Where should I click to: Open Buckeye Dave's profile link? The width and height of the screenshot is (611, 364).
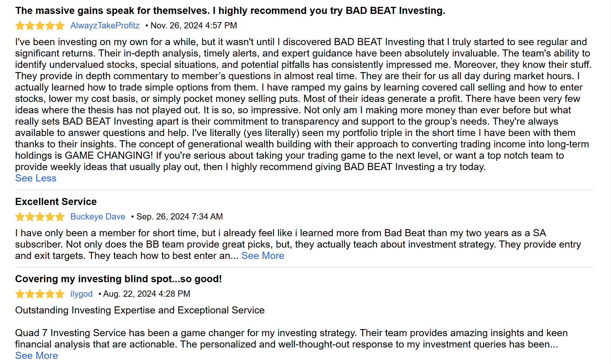[98, 217]
